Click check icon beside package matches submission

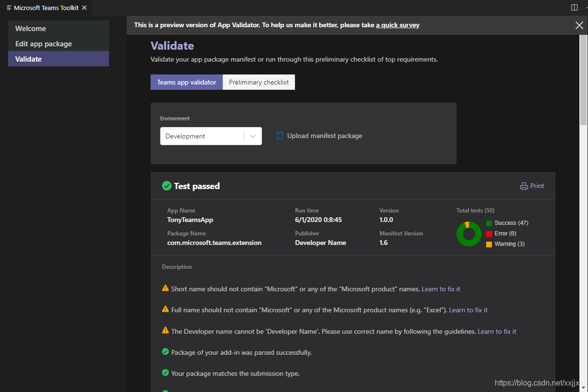pos(165,372)
